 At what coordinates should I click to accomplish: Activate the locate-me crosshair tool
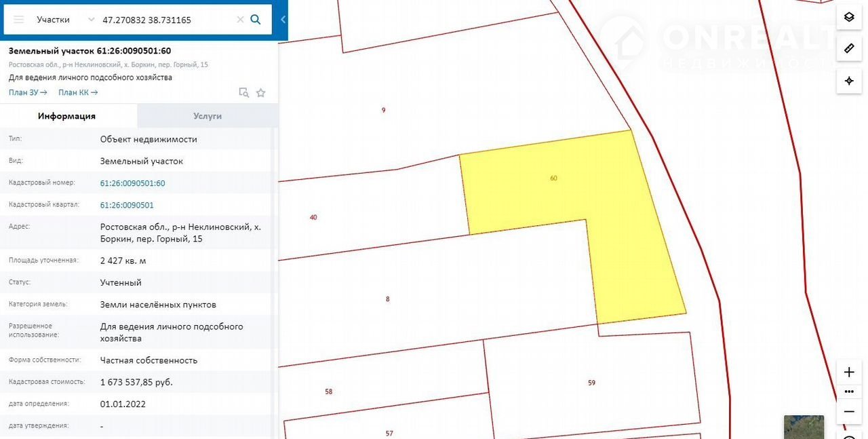click(x=849, y=81)
